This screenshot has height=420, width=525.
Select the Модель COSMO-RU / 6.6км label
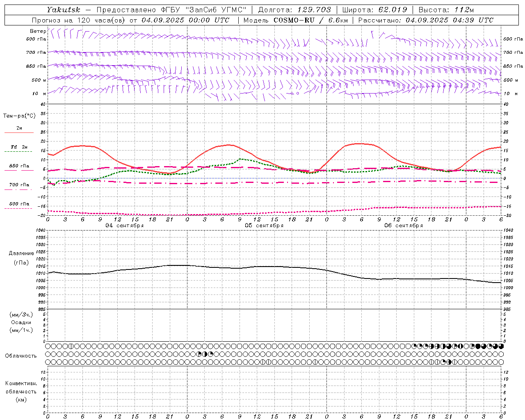point(296,20)
